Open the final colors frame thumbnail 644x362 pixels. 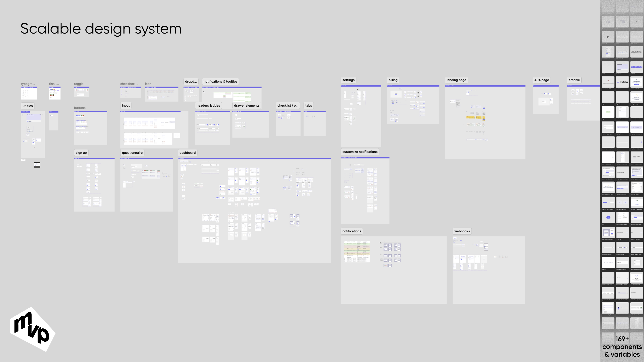tap(55, 93)
